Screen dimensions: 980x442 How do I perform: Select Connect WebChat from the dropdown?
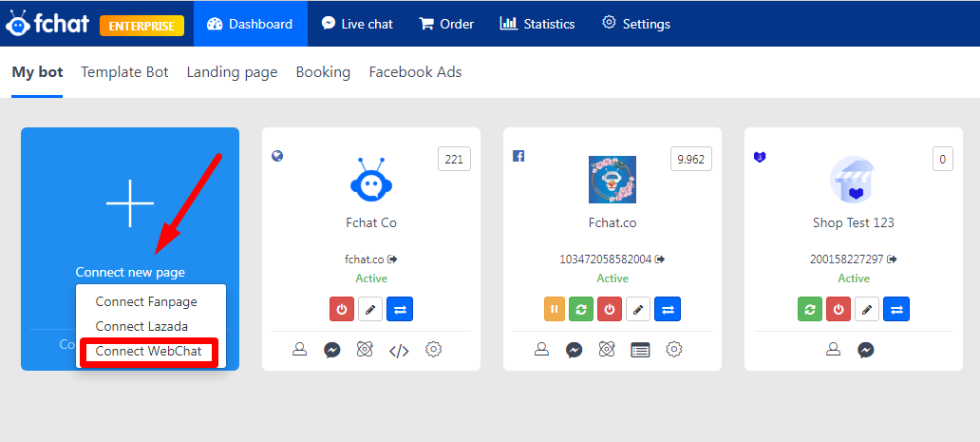tap(149, 352)
